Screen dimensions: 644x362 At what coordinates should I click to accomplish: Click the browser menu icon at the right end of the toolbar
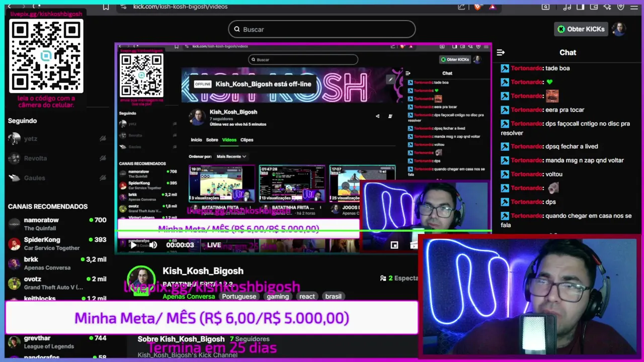634,7
